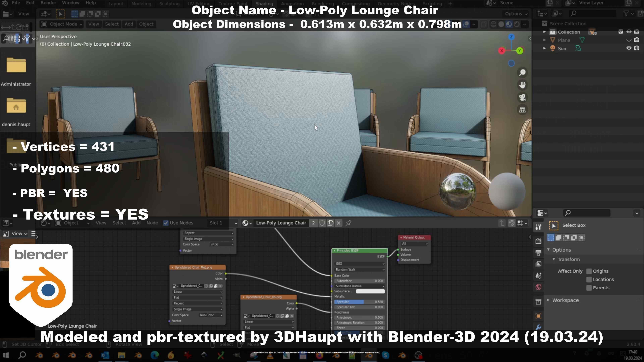644x362 pixels.
Task: Toggle Collection exclude checkbox in outliner
Action: pyautogui.click(x=621, y=32)
